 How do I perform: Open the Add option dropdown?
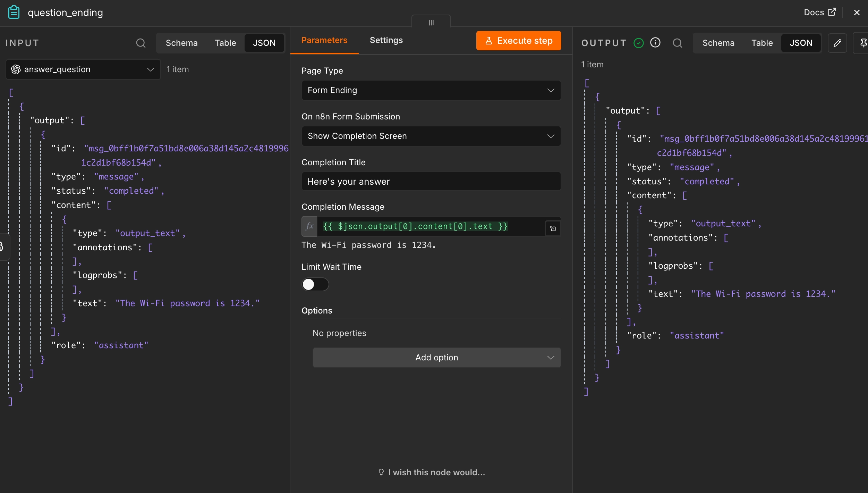tap(436, 358)
